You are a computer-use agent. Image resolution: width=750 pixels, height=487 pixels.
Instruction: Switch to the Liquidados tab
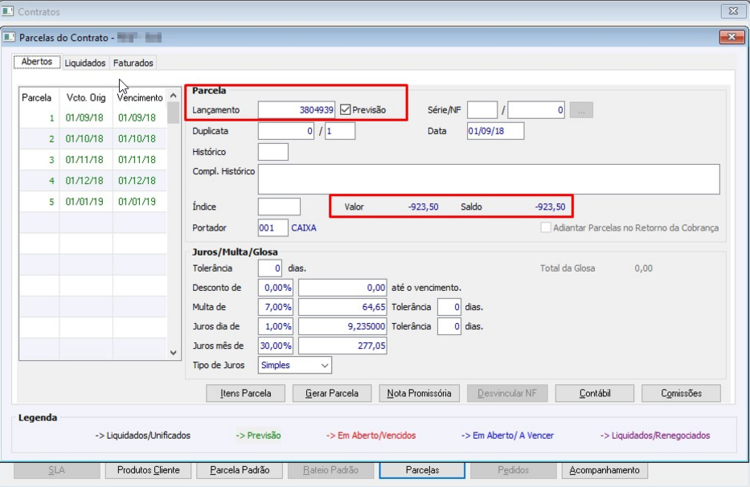[85, 63]
